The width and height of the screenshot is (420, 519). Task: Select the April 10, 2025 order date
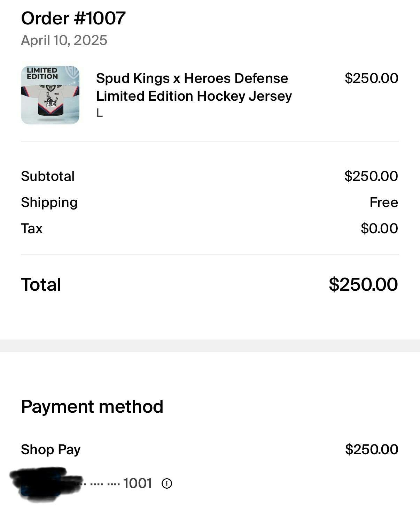(64, 40)
